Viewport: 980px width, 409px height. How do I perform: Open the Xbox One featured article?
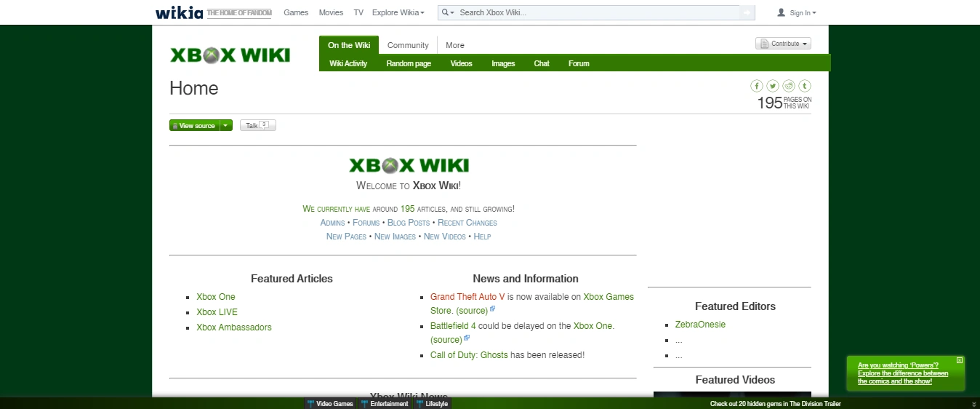pyautogui.click(x=216, y=297)
